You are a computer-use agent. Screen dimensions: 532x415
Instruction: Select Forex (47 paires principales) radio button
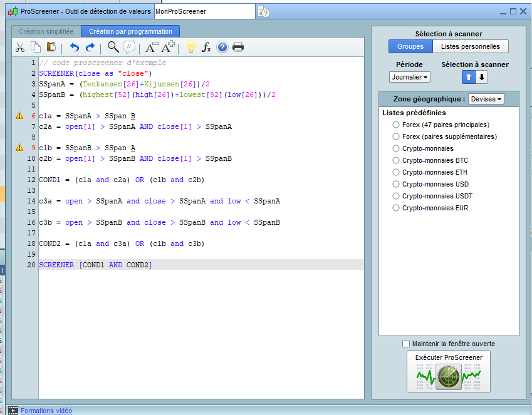[x=395, y=125]
